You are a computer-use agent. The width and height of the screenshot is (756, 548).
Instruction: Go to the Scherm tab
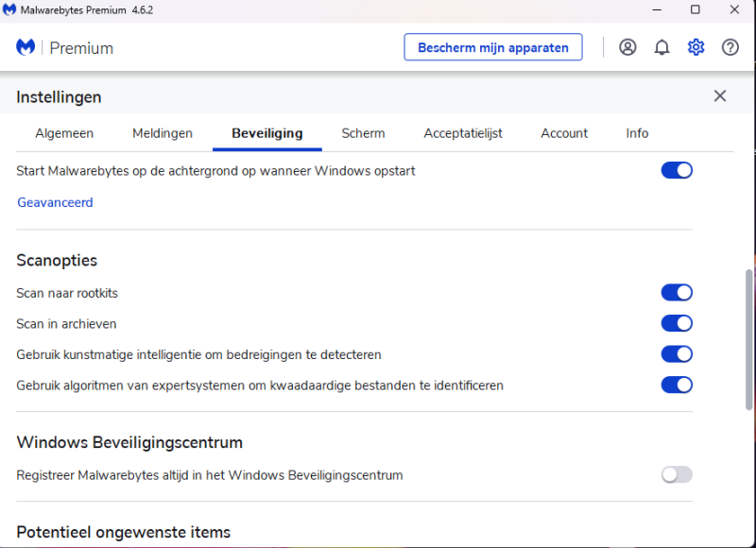coord(363,133)
